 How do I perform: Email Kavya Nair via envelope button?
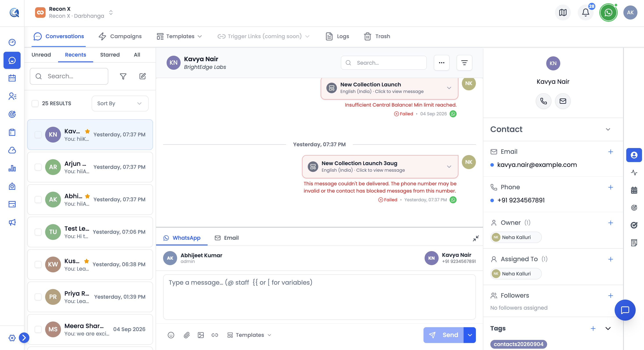[x=563, y=101]
